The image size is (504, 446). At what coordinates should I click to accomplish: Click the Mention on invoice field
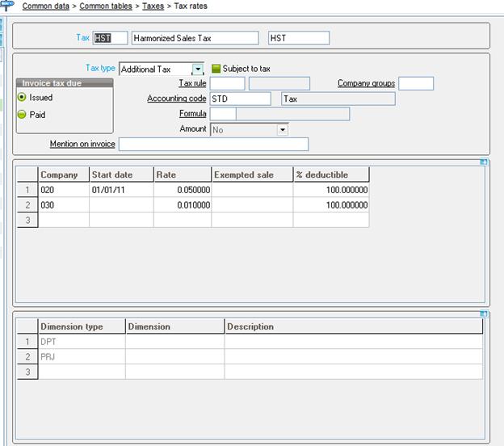click(x=213, y=144)
